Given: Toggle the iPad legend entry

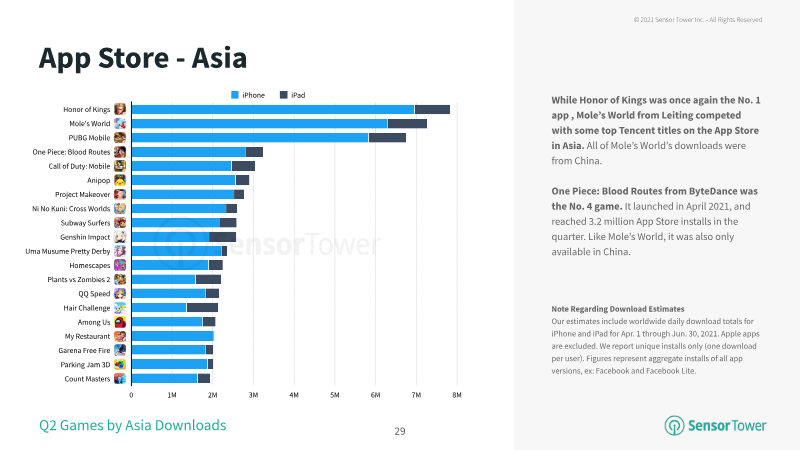Looking at the screenshot, I should 292,95.
